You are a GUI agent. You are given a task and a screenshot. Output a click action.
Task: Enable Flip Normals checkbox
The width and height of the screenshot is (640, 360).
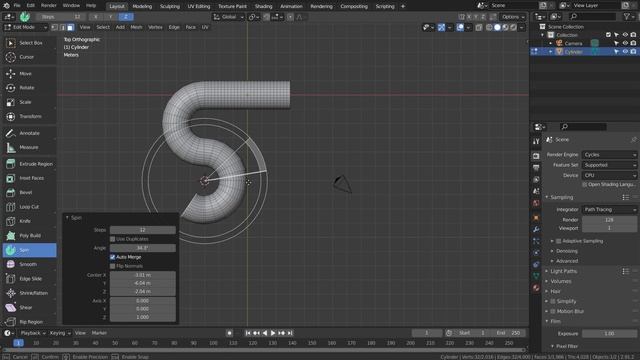pos(113,266)
